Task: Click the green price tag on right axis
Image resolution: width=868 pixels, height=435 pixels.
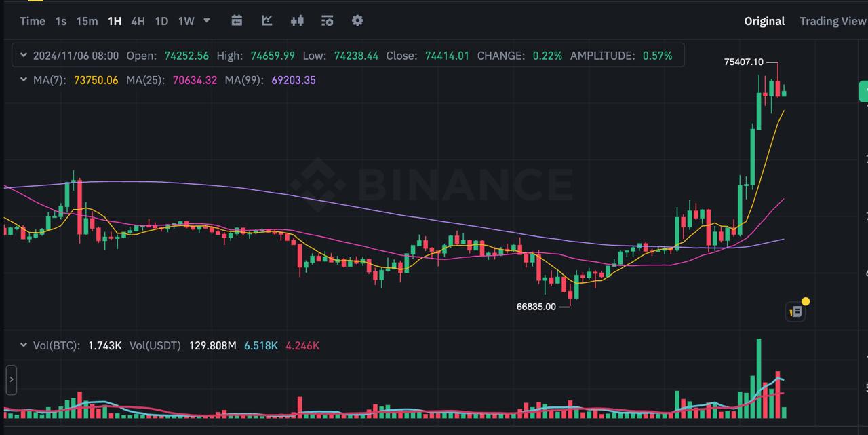Action: (x=864, y=92)
